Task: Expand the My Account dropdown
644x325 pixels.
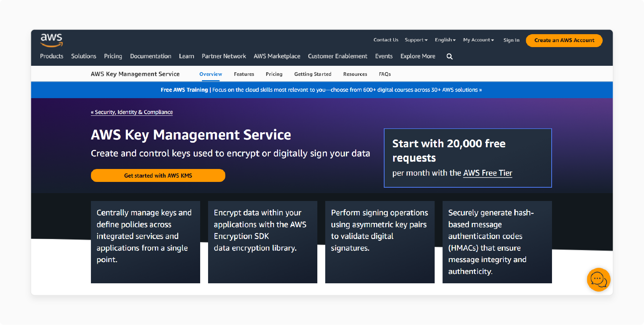Action: click(478, 40)
